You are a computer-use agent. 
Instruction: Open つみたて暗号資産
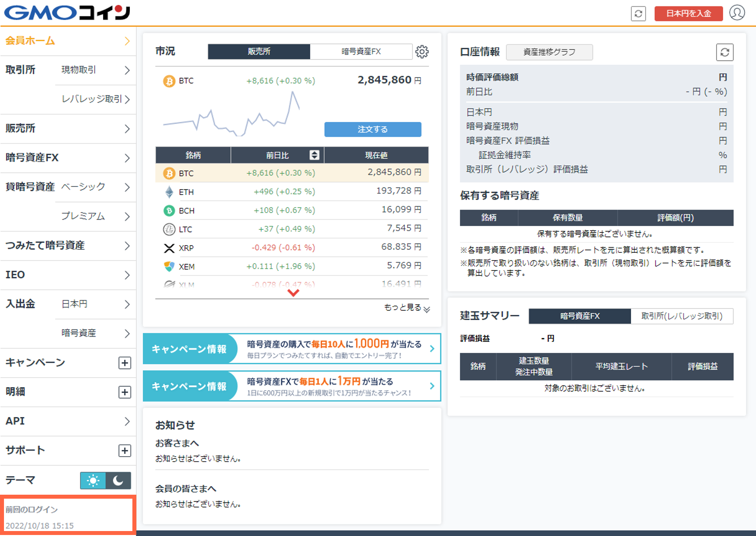[68, 245]
